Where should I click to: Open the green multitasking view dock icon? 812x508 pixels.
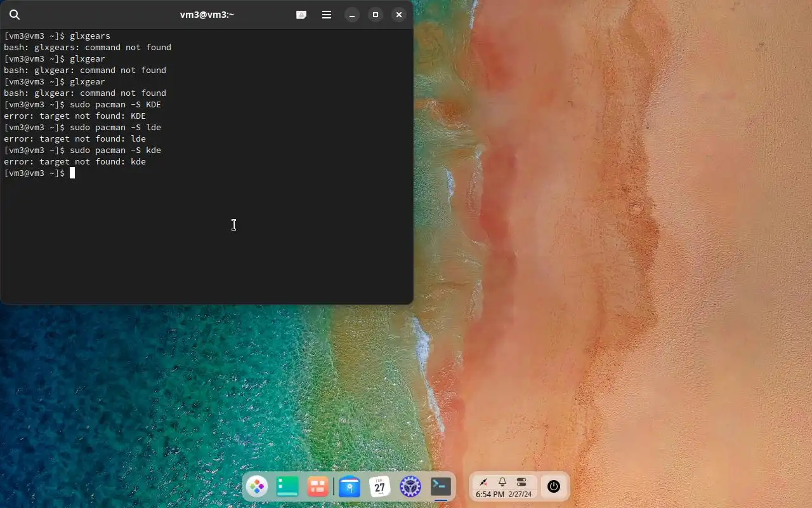(x=287, y=487)
